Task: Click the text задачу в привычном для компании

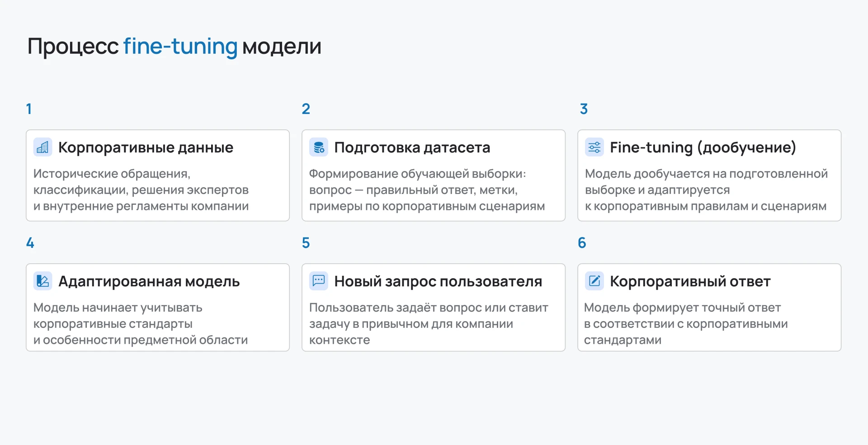Action: [x=411, y=324]
